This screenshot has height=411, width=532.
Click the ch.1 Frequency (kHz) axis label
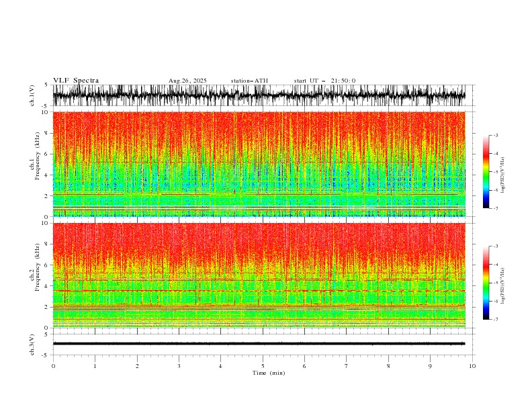[x=35, y=156]
